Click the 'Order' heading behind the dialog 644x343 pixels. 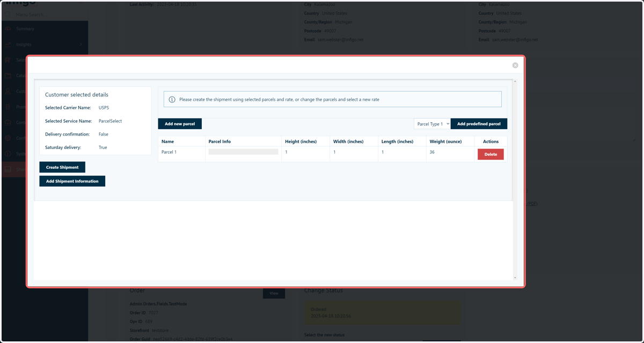(x=137, y=290)
